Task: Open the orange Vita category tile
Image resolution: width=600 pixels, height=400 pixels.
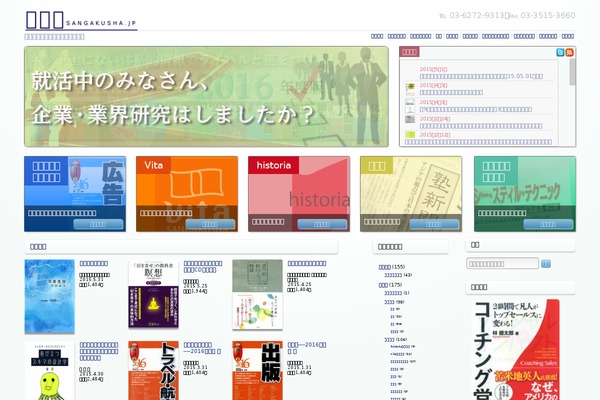Action: (187, 194)
